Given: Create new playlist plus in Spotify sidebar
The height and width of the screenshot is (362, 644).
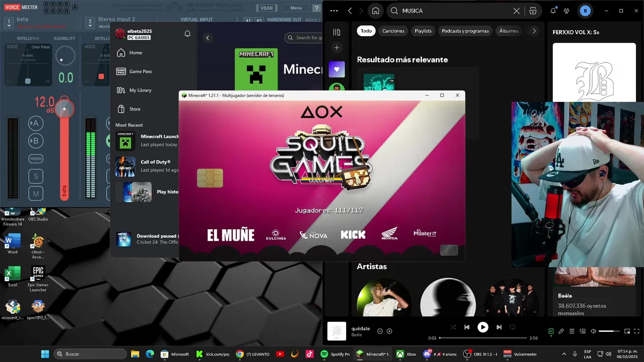Looking at the screenshot, I should tap(337, 48).
